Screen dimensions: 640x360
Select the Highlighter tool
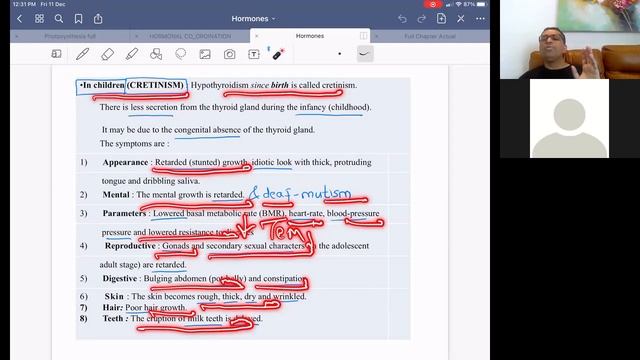tap(131, 54)
